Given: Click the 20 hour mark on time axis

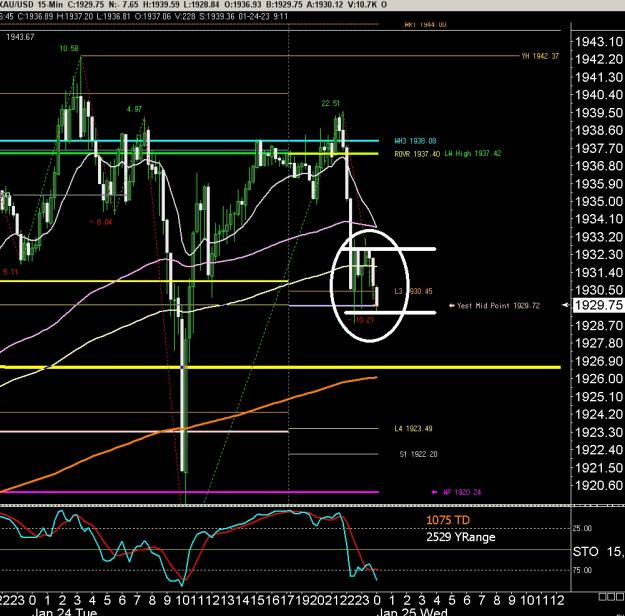Looking at the screenshot, I should (x=316, y=600).
